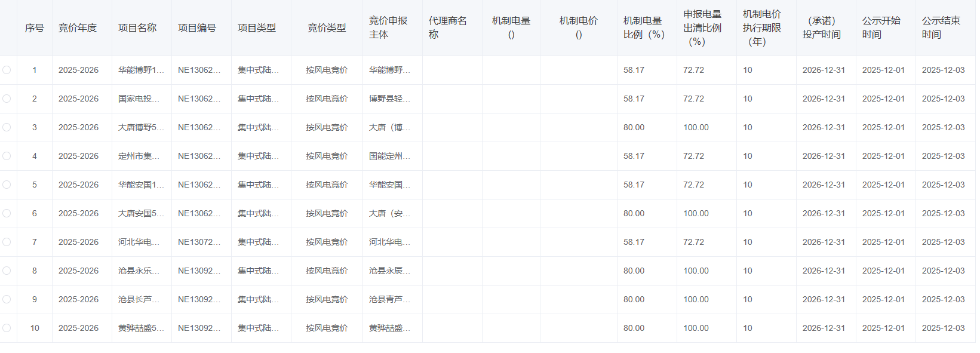Click the 机制电价执行期限（年） column header
980x353 pixels.
762,28
